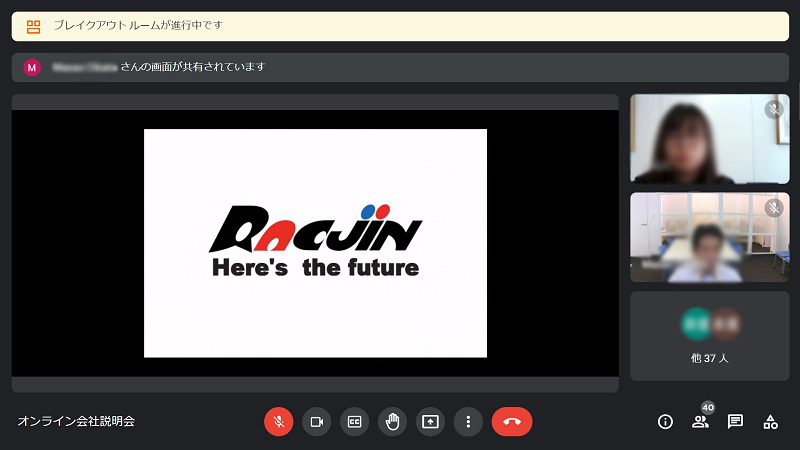Open the three-dot more options menu
800x450 pixels.
[x=468, y=421]
